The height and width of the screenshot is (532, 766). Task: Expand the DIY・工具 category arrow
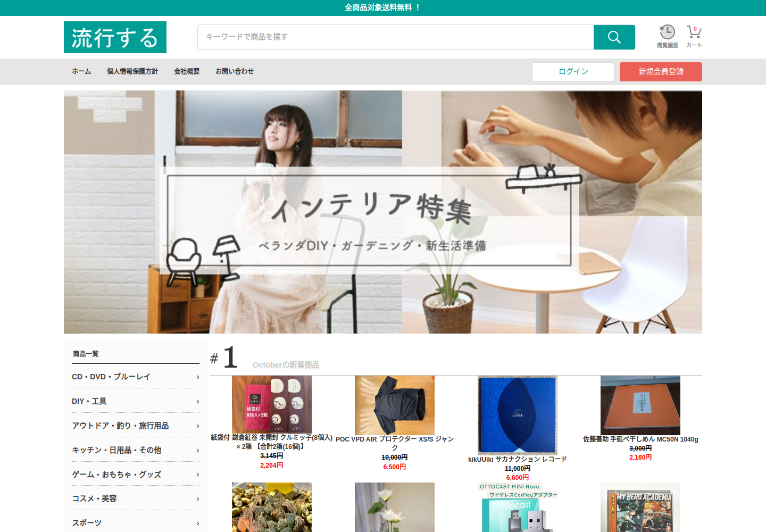197,402
